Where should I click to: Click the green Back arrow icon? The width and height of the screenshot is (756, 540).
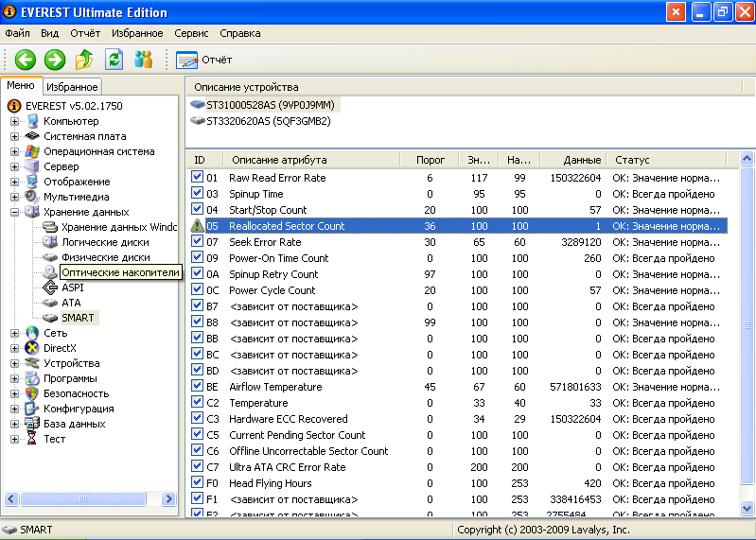25,60
